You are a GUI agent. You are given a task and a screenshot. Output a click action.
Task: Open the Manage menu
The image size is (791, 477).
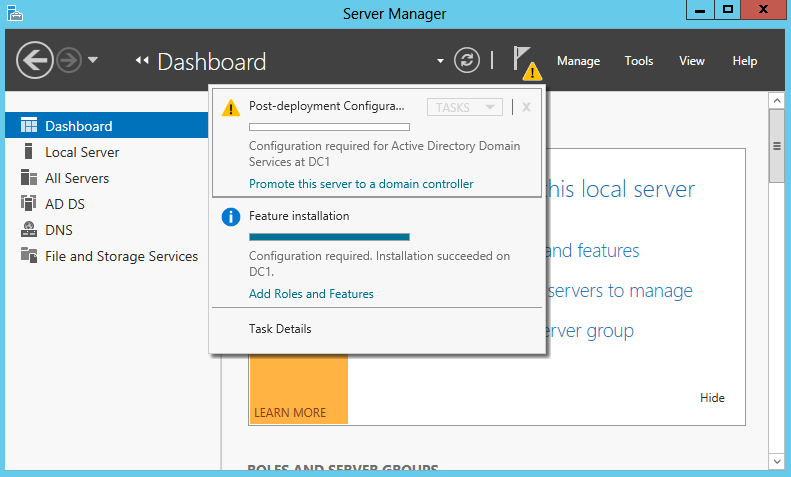pos(578,61)
